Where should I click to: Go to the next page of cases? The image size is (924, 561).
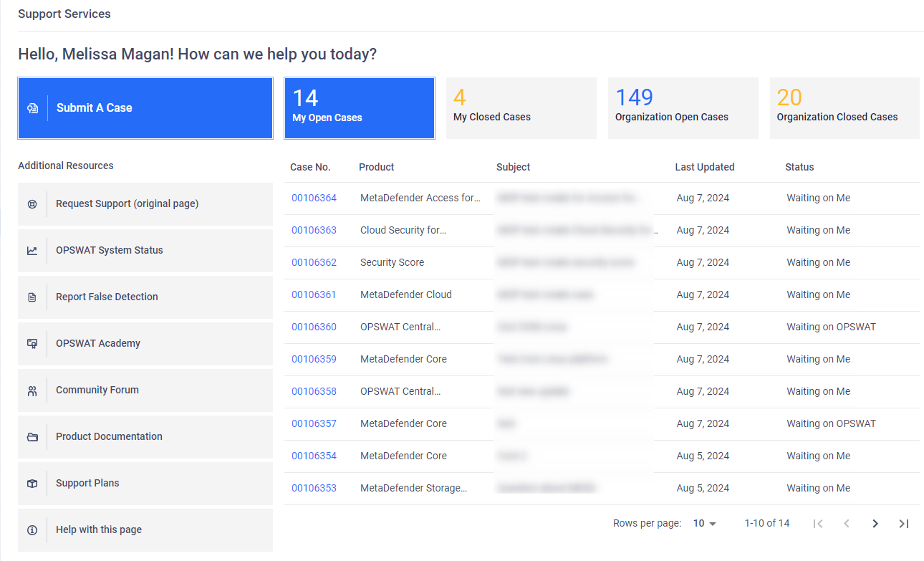pyautogui.click(x=875, y=524)
